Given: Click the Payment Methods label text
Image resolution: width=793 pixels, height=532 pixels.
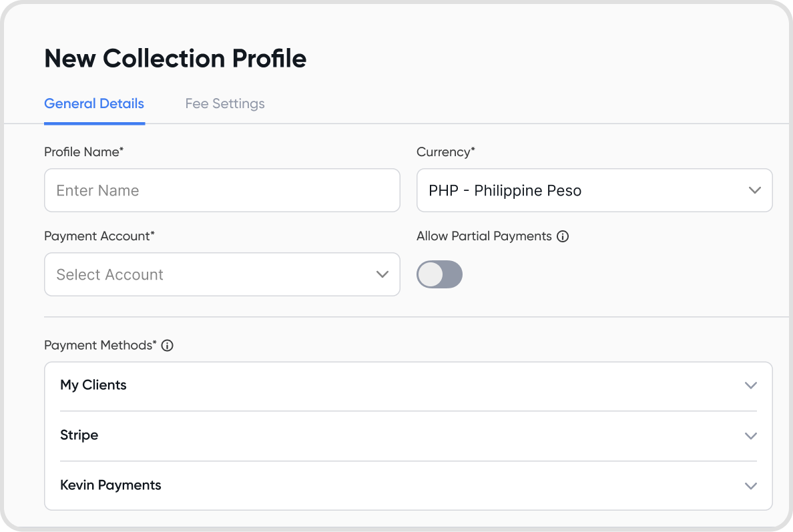Looking at the screenshot, I should [99, 346].
